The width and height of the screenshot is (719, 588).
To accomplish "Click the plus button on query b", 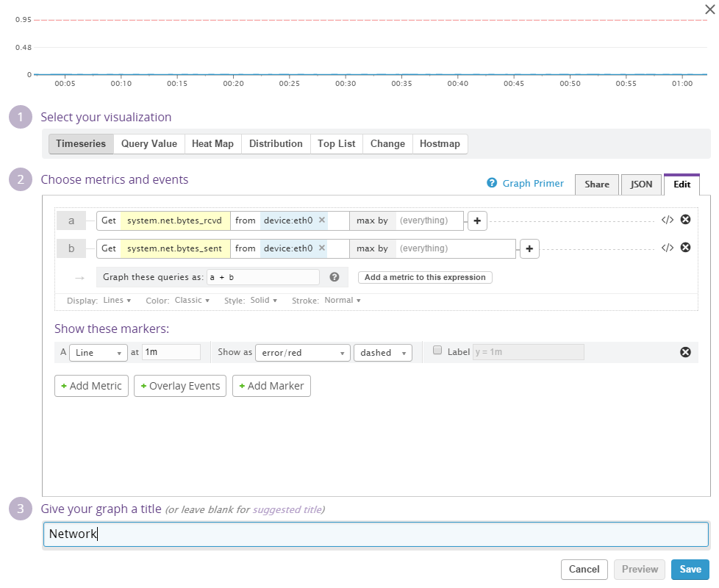I will click(529, 248).
